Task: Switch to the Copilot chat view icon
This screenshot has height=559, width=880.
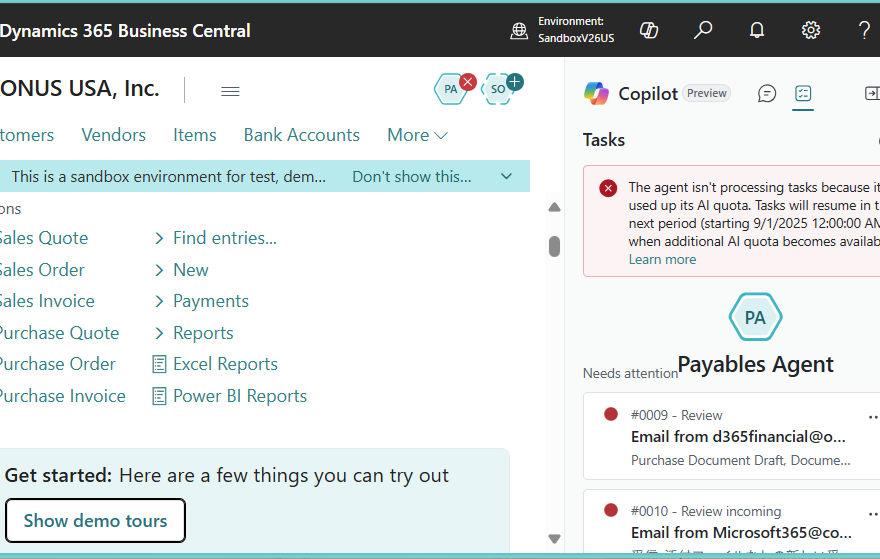Action: [x=767, y=93]
